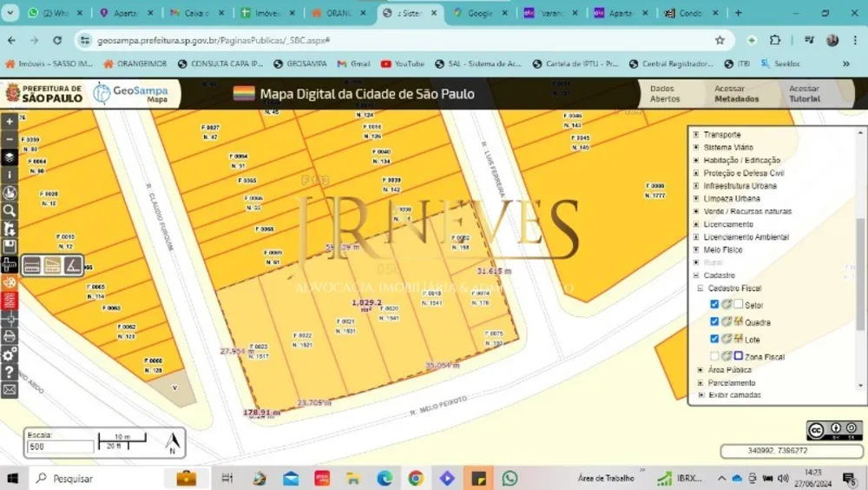Open WhatsApp from the Windows taskbar
Screen dimensions: 868x490
click(x=510, y=478)
